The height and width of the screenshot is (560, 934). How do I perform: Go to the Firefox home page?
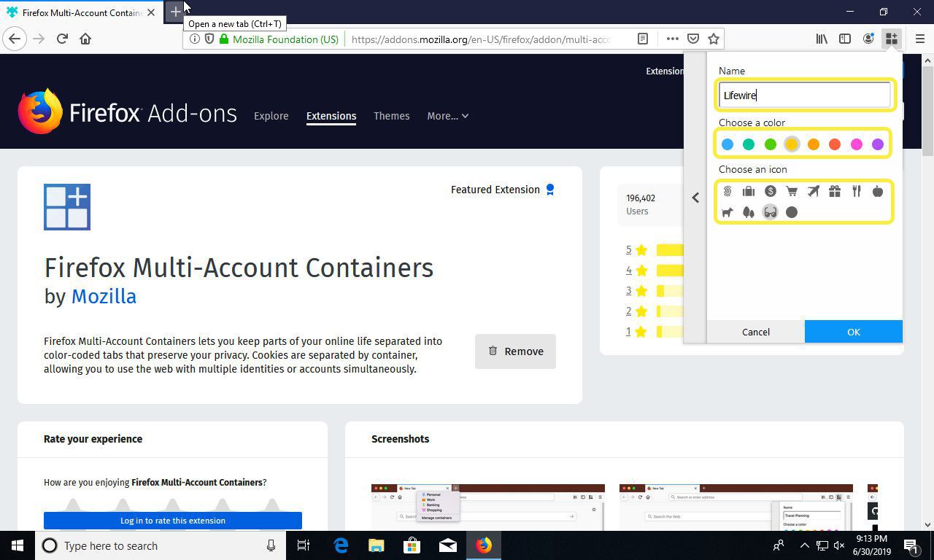(85, 39)
